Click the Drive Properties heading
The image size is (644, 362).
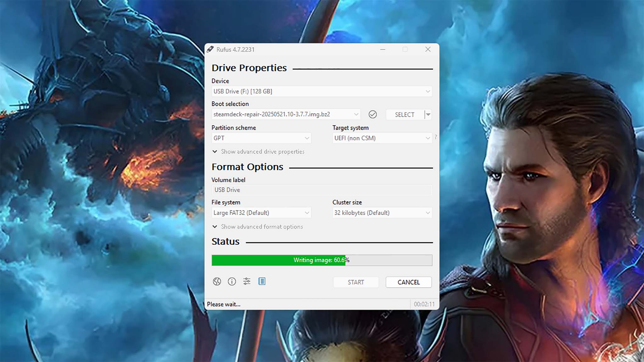click(x=249, y=68)
